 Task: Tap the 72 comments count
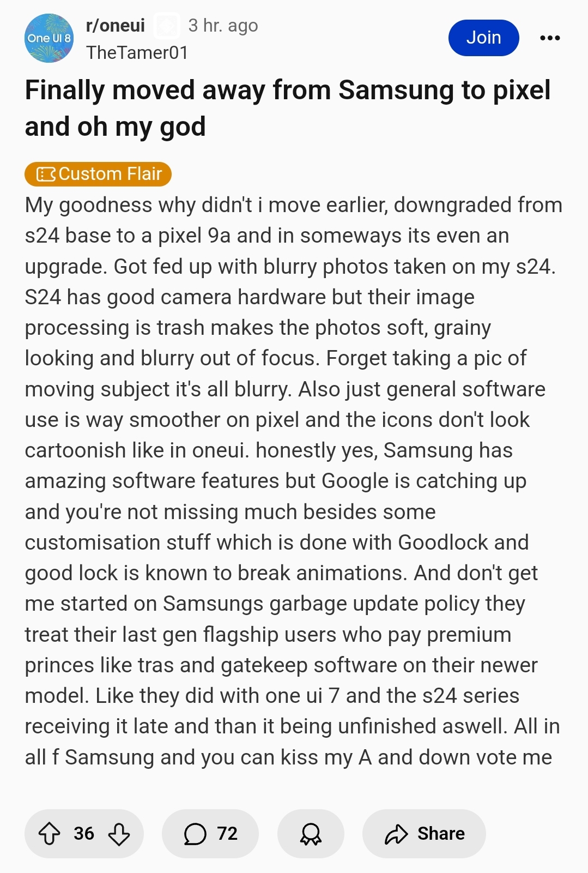pyautogui.click(x=227, y=833)
